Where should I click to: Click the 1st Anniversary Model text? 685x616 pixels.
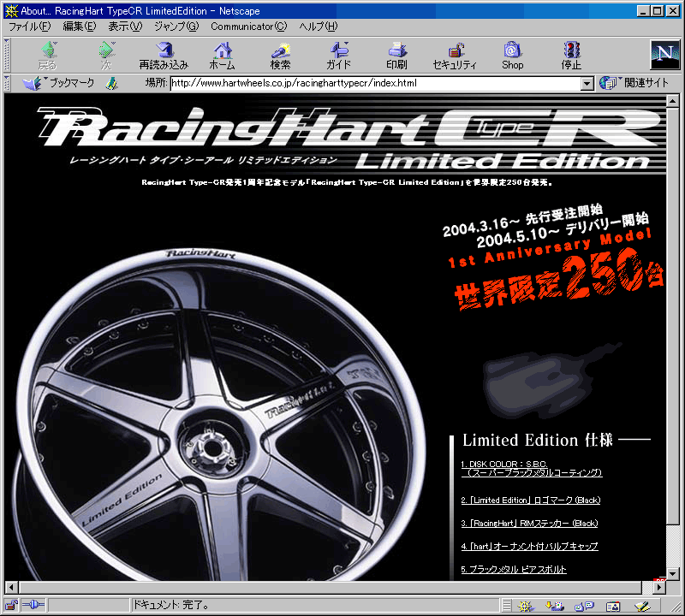[550, 248]
